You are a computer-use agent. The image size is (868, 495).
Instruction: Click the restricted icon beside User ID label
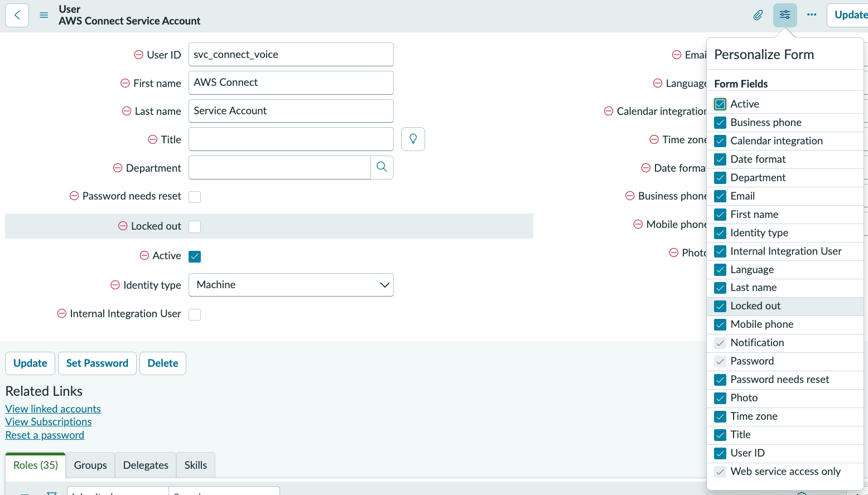coord(139,55)
